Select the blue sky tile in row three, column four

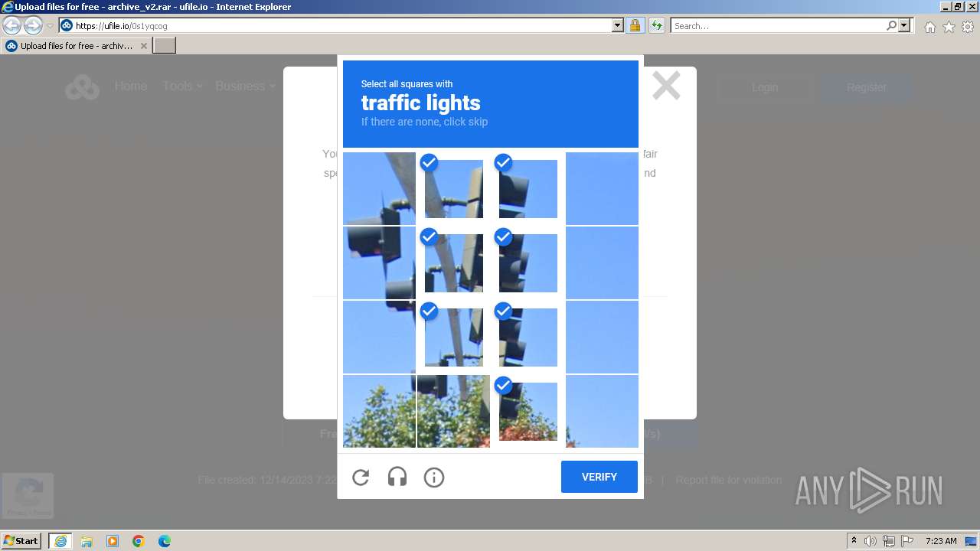[602, 337]
